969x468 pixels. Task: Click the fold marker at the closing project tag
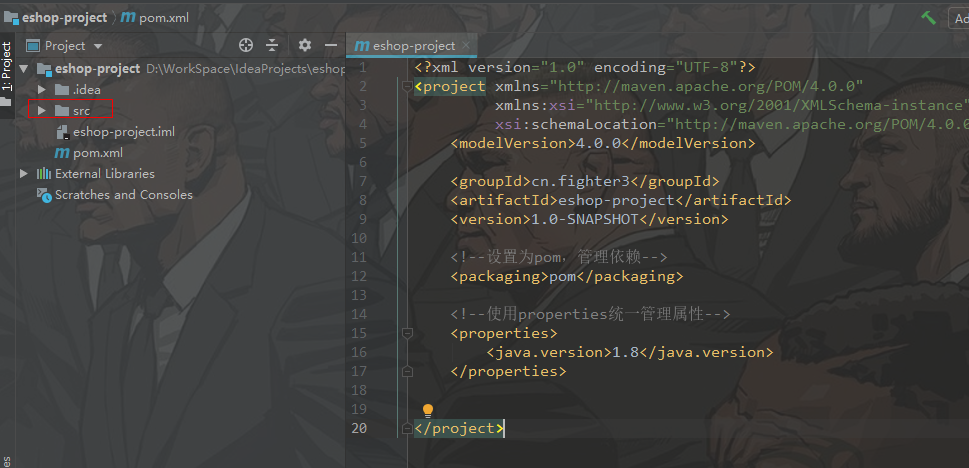(407, 428)
